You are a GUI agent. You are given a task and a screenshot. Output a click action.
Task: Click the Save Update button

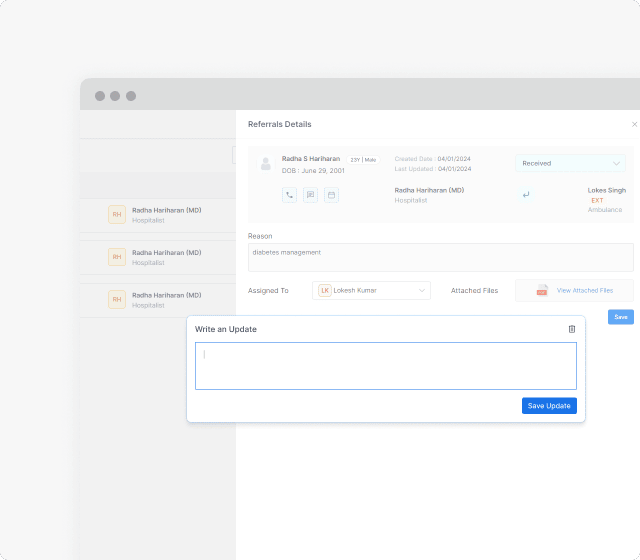(x=549, y=405)
